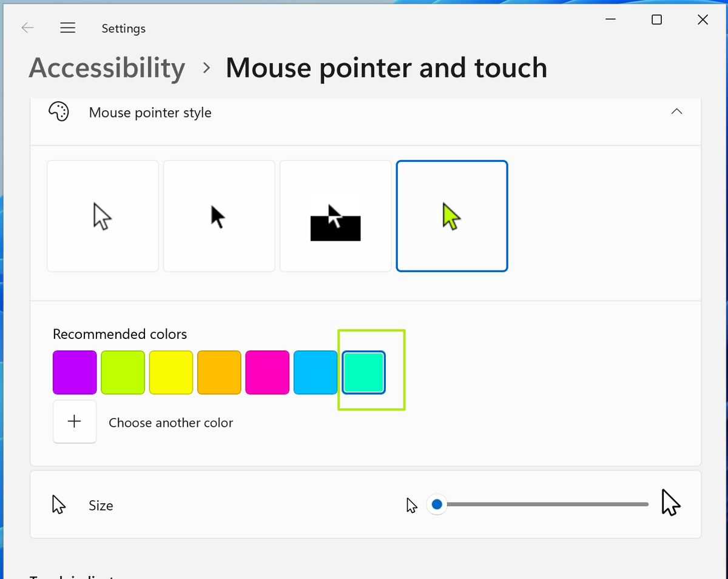This screenshot has width=728, height=579.
Task: Open Accessibility from the breadcrumb
Action: [x=107, y=68]
